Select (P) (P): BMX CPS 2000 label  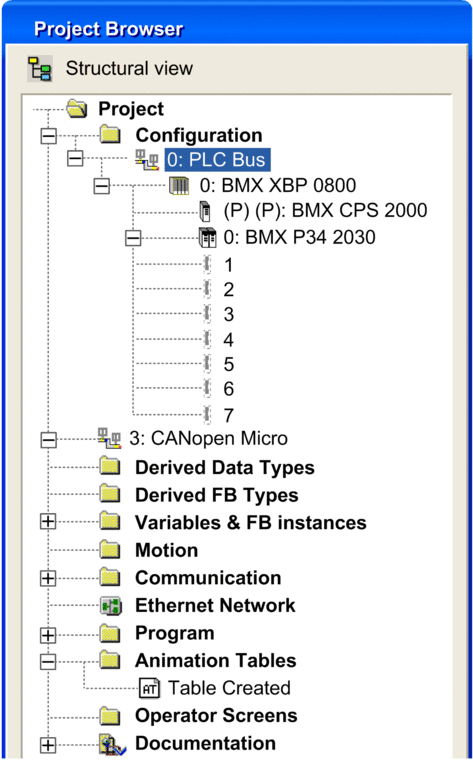tap(325, 210)
